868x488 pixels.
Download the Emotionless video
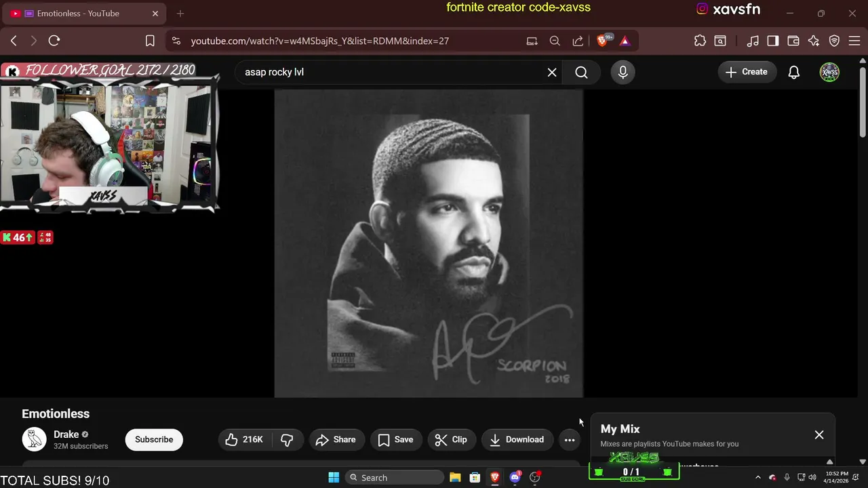(517, 439)
